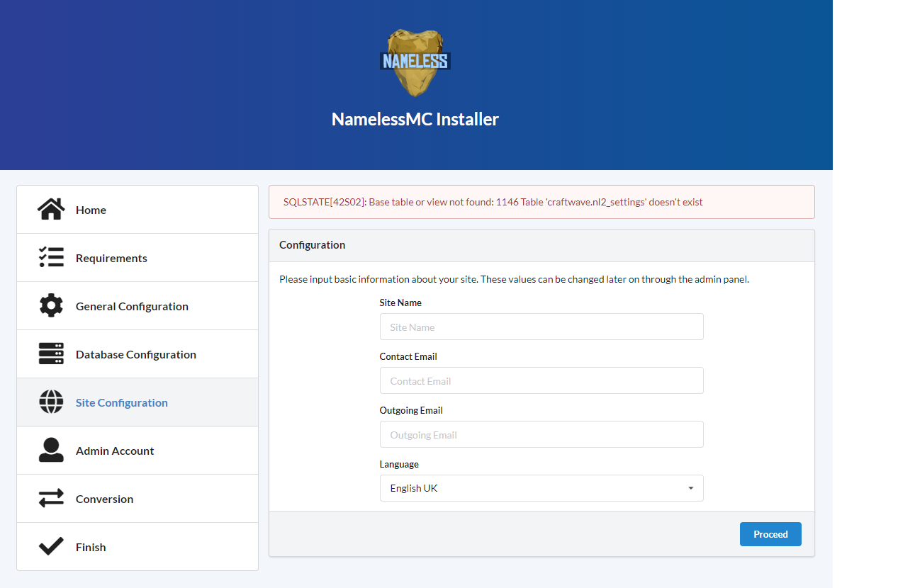Open the Conversion page from the sidebar
The image size is (915, 588).
[104, 498]
